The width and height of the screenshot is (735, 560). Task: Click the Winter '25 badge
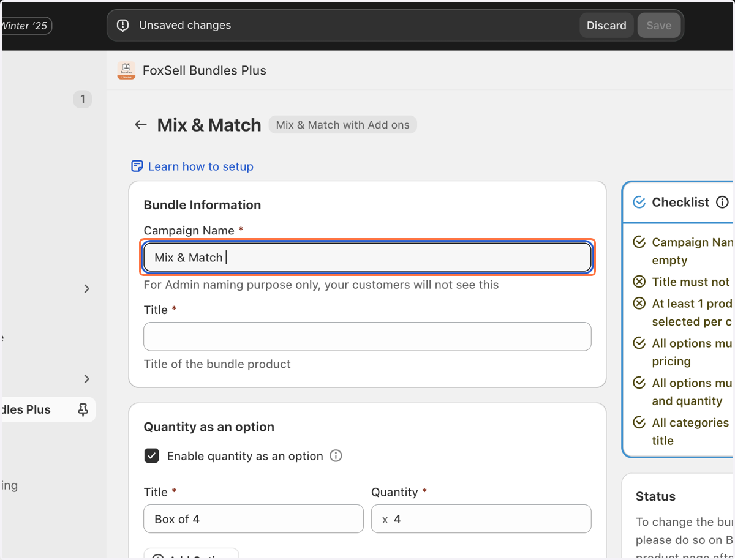point(26,26)
